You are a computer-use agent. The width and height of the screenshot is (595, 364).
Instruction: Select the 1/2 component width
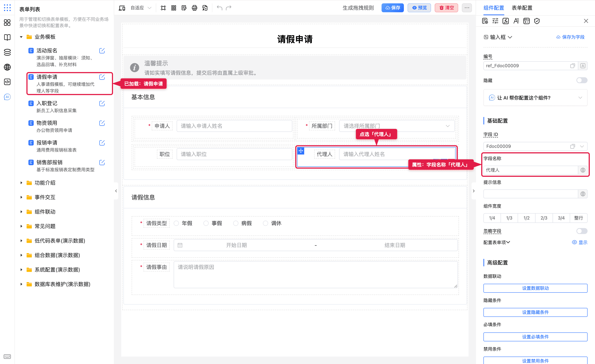(526, 218)
